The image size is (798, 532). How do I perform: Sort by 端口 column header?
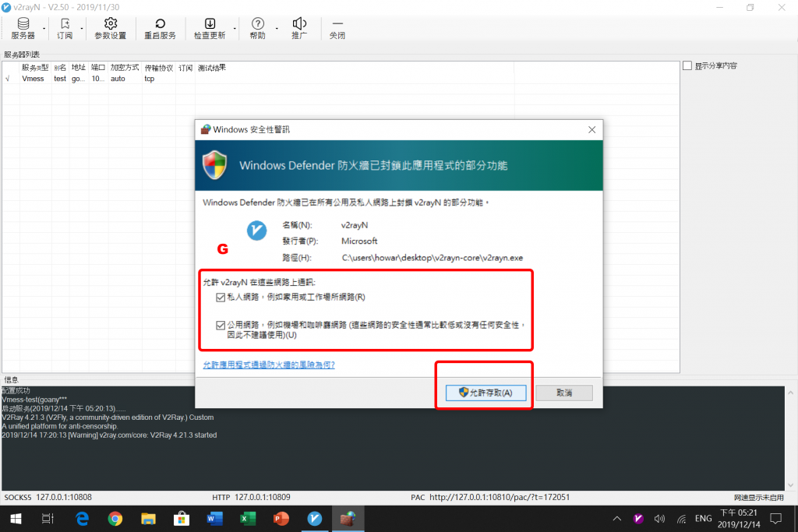pyautogui.click(x=98, y=68)
